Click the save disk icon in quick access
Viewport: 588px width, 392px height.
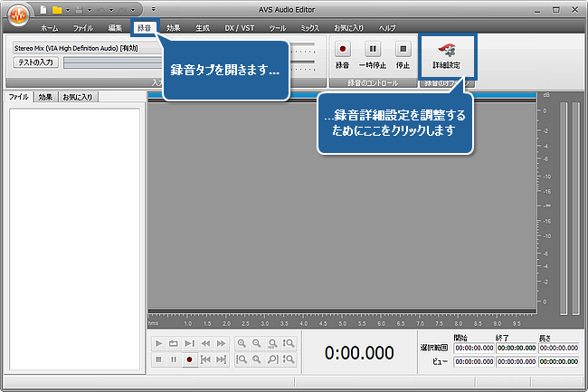pos(79,10)
